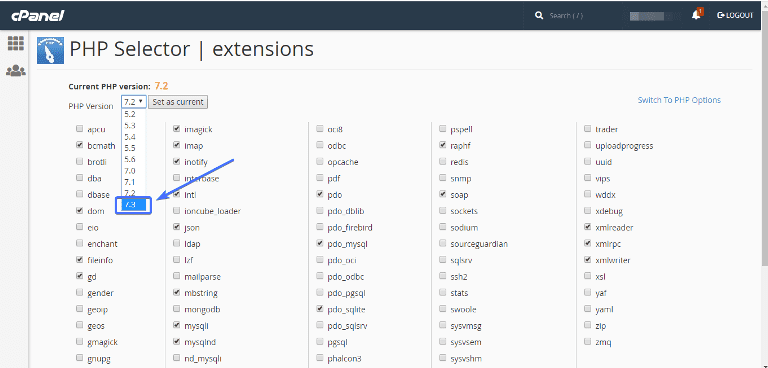Uncheck the bcmath extension

79,145
